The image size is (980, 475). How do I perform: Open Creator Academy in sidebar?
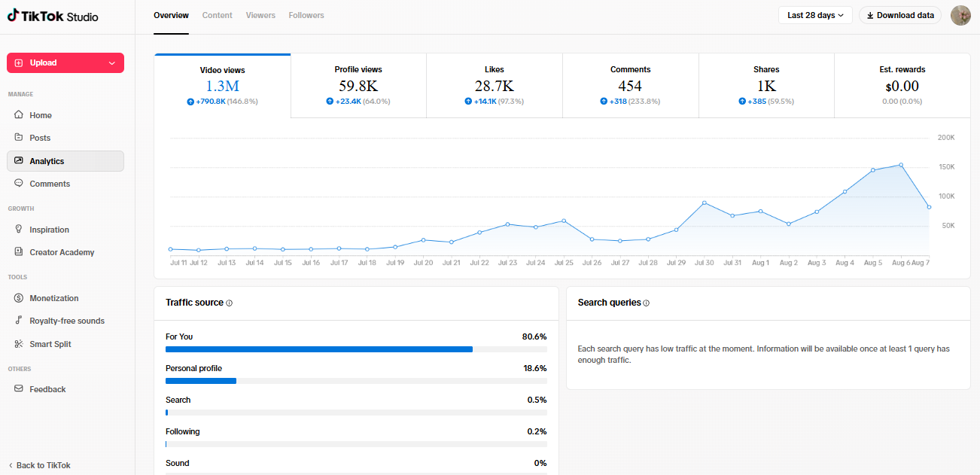coord(65,252)
